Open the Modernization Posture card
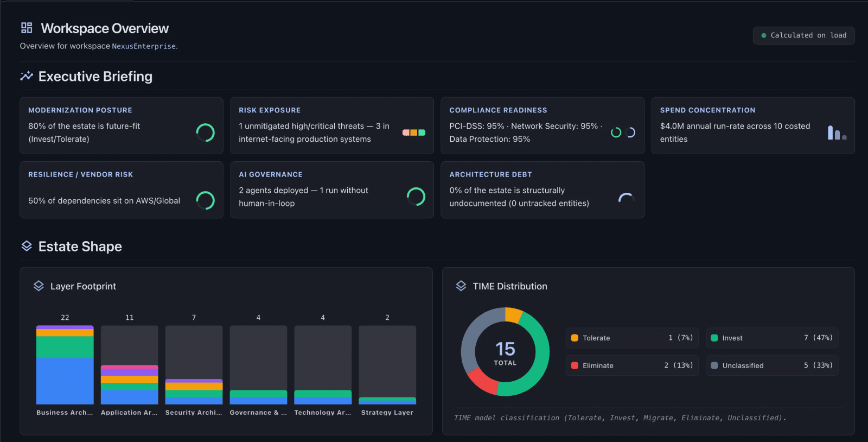The width and height of the screenshot is (868, 442). (x=122, y=125)
